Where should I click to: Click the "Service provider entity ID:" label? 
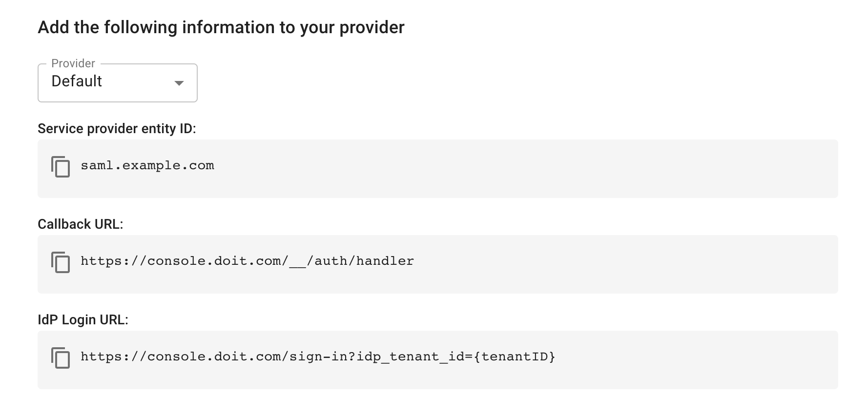tap(117, 129)
